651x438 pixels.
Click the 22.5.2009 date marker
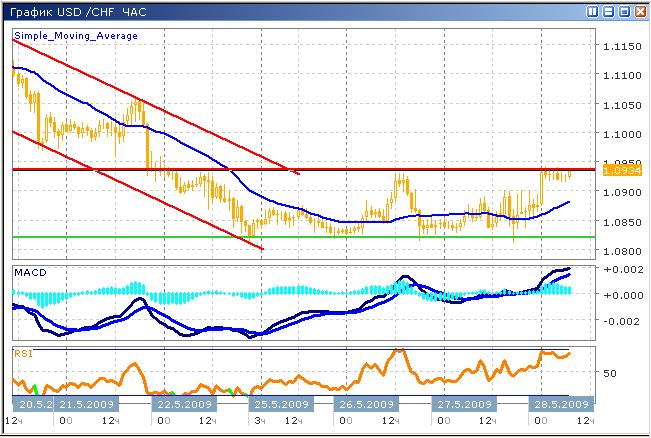(183, 404)
